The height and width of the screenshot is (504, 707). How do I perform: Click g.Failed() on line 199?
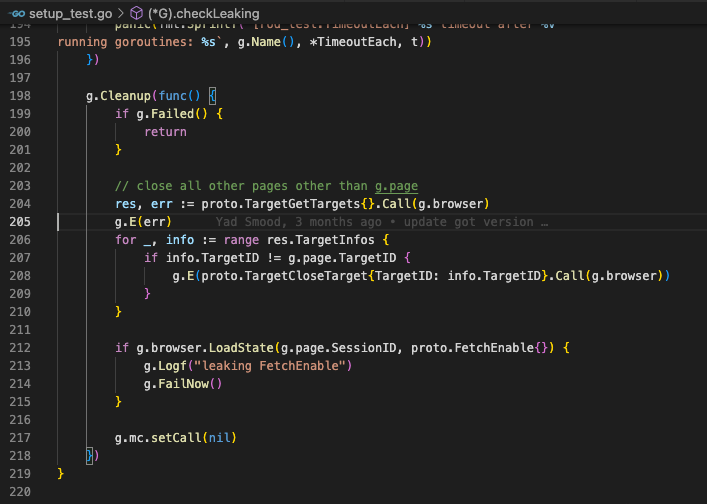click(x=172, y=114)
